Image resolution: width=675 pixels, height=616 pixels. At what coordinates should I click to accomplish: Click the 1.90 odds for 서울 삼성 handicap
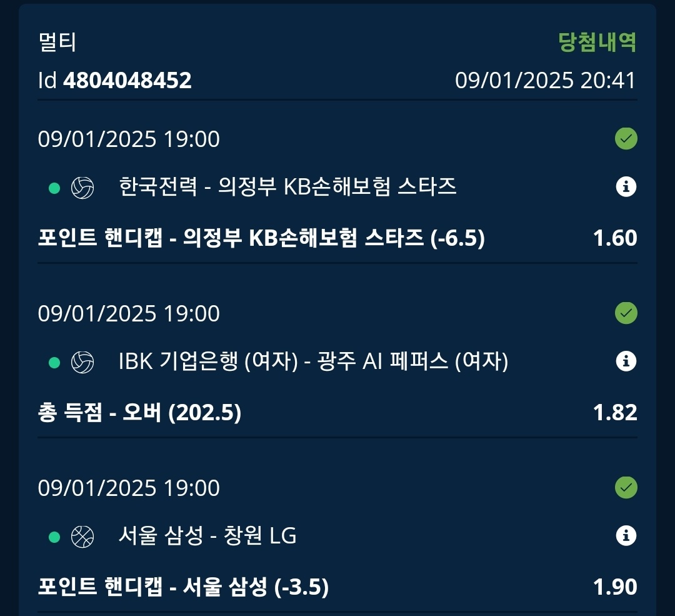(615, 587)
